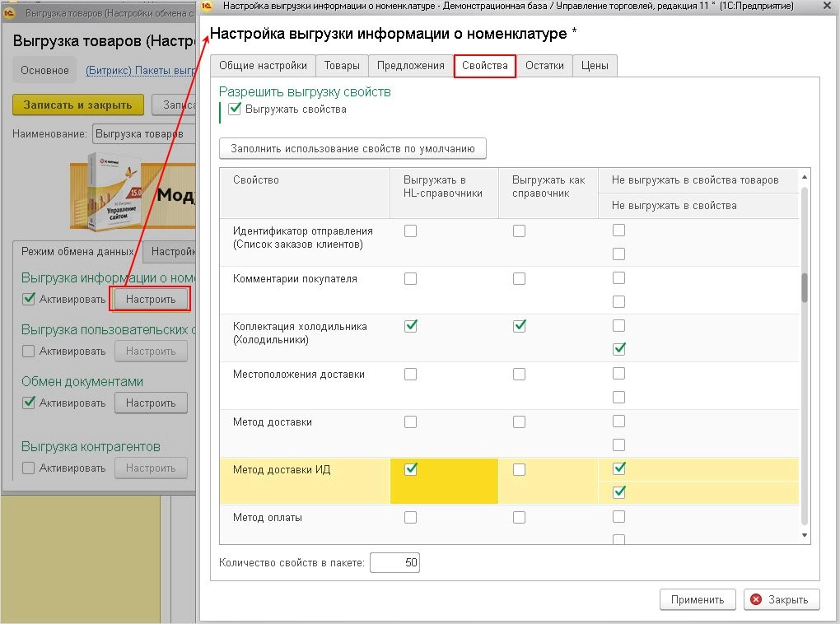Viewport: 840px width, 624px height.
Task: Close the dialog with Закрыть button
Action: (x=782, y=599)
